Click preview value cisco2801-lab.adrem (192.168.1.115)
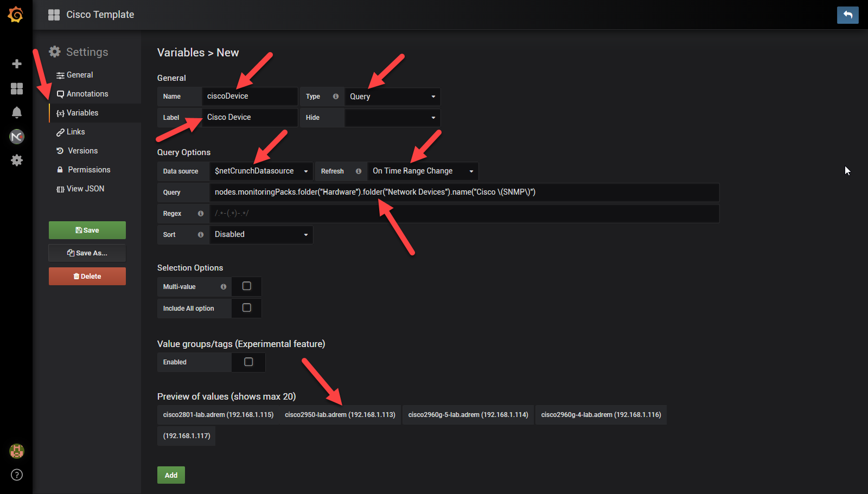Viewport: 868px width, 494px height. pyautogui.click(x=218, y=415)
